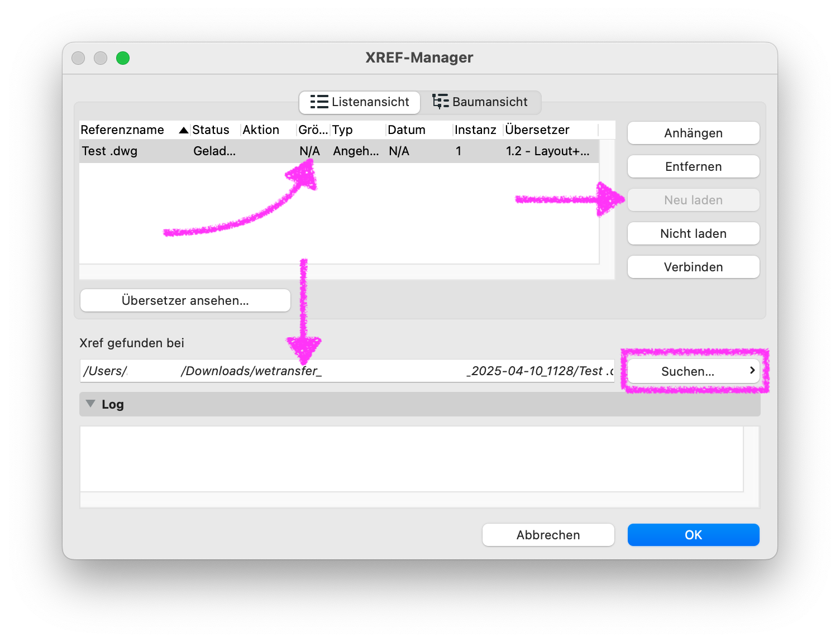This screenshot has width=840, height=642.
Task: Select the Test .dwg reference row
Action: click(x=339, y=151)
